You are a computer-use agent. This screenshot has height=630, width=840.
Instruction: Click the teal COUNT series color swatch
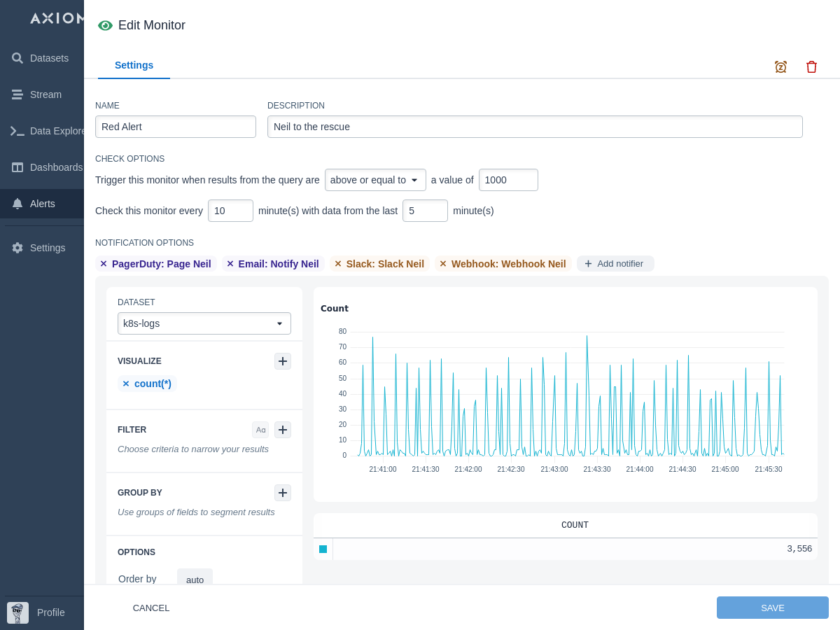tap(323, 549)
